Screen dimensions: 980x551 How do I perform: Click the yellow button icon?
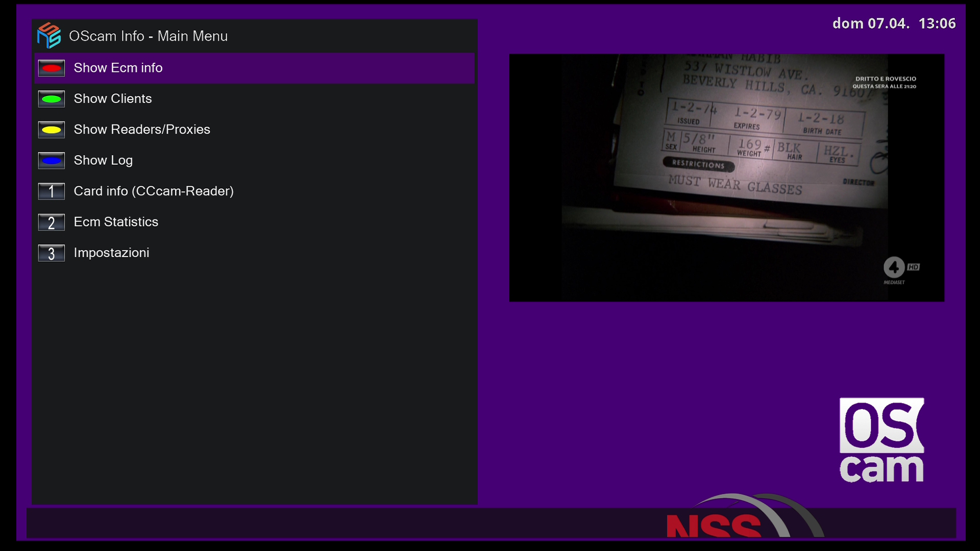coord(51,130)
